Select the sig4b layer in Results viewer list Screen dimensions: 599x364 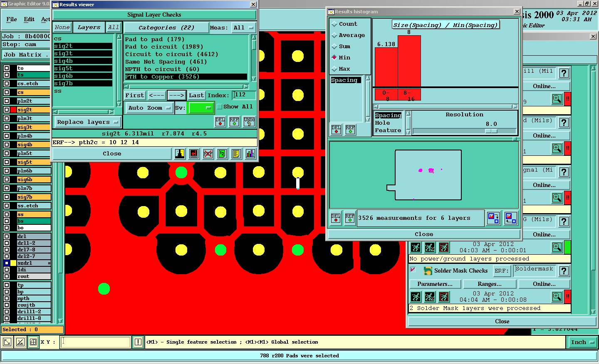pyautogui.click(x=83, y=61)
